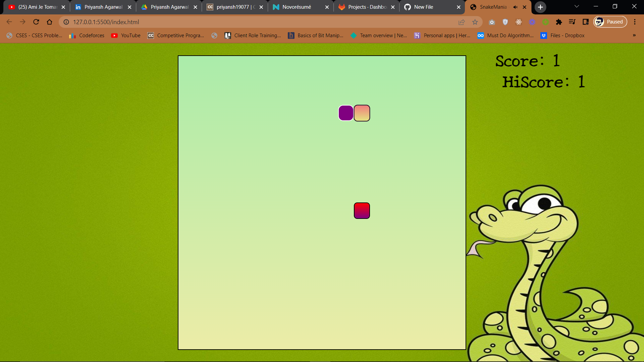
Task: Open Chrome's three-dot menu
Action: tap(635, 22)
